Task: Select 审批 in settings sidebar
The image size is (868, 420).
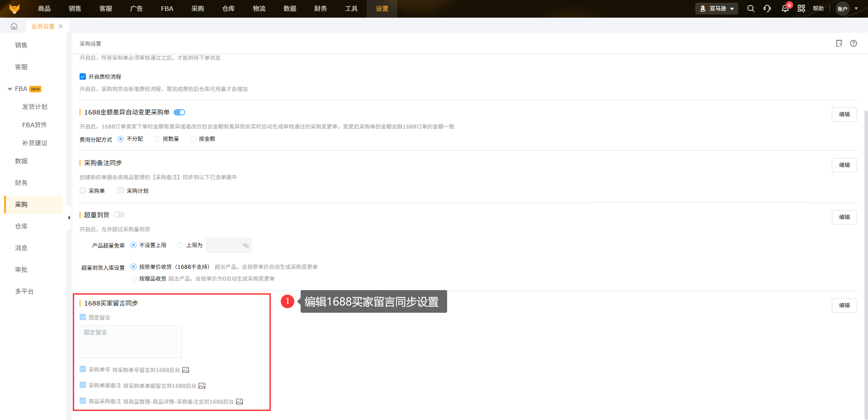Action: click(21, 270)
